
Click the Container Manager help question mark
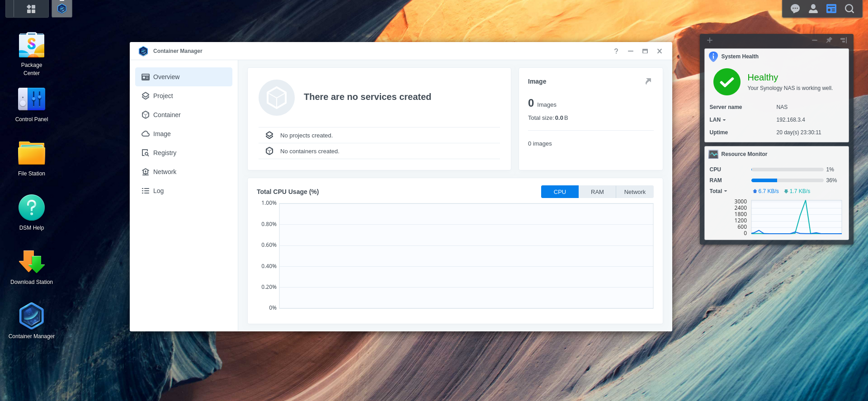[x=616, y=51]
